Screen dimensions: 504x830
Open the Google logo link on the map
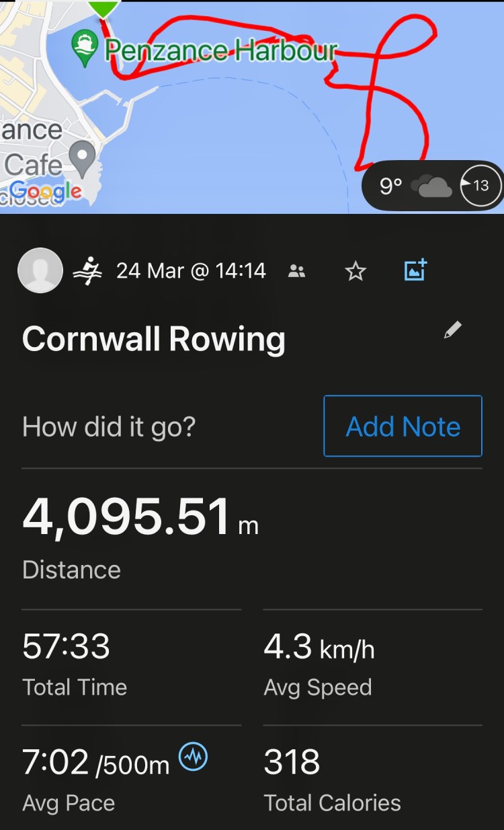46,191
